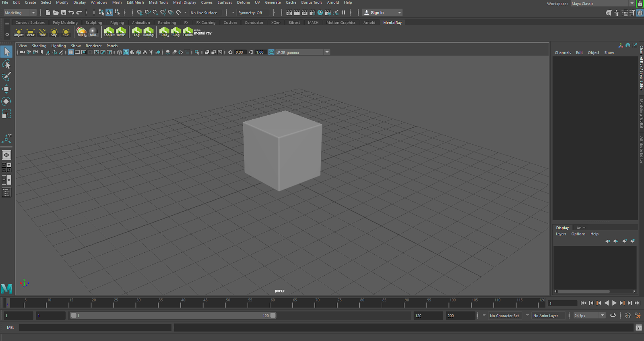Open the mrVP shelf icon

tap(121, 32)
